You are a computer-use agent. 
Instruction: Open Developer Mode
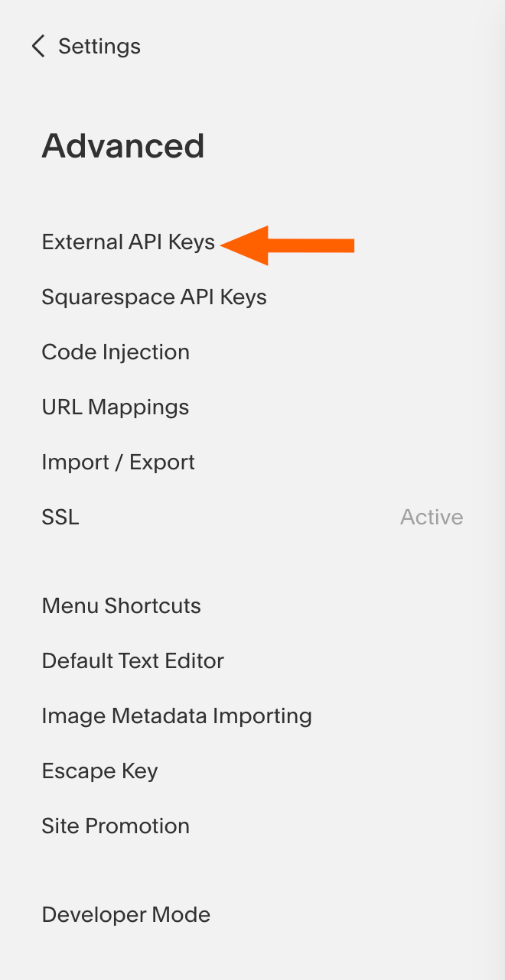(125, 915)
